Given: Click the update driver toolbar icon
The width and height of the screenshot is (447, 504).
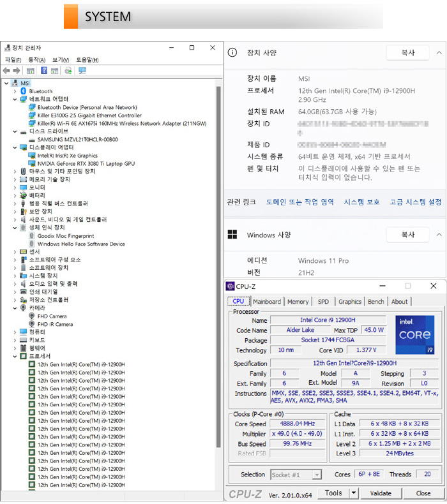Looking at the screenshot, I should point(68,70).
